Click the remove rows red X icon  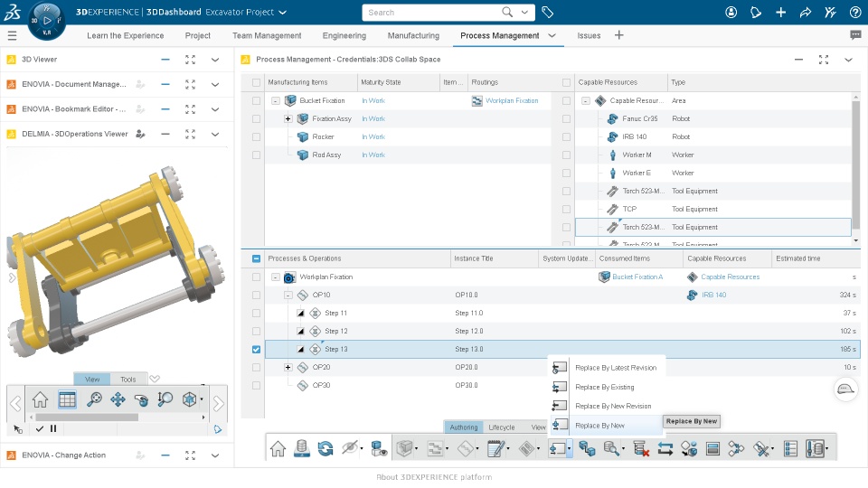pyautogui.click(x=641, y=449)
